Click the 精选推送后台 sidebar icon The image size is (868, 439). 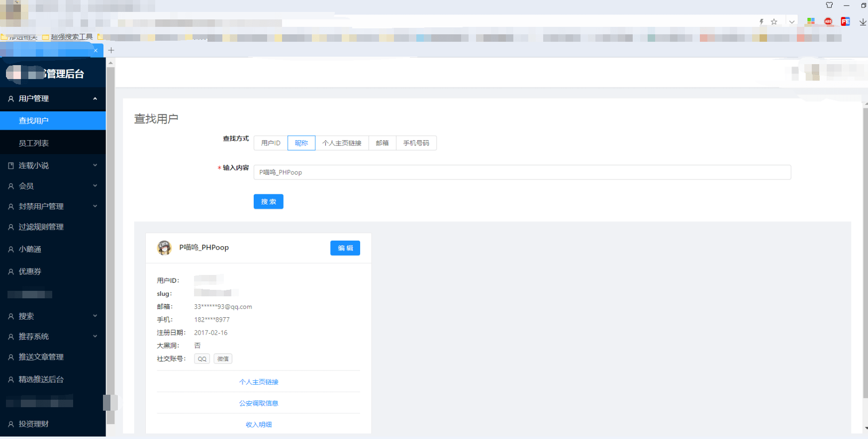coord(11,379)
